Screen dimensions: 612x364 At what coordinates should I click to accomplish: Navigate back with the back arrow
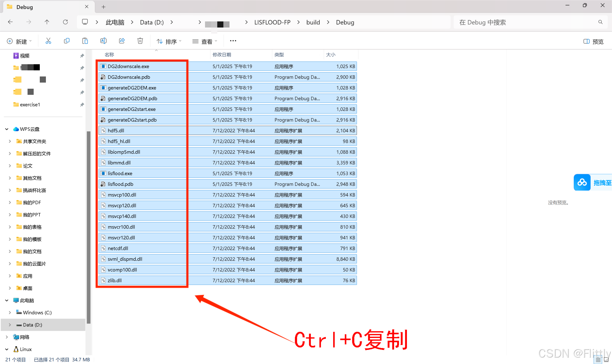(x=10, y=22)
